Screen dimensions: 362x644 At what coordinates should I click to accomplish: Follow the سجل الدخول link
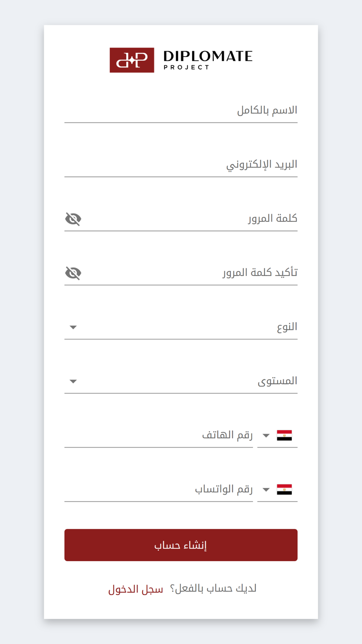136,589
